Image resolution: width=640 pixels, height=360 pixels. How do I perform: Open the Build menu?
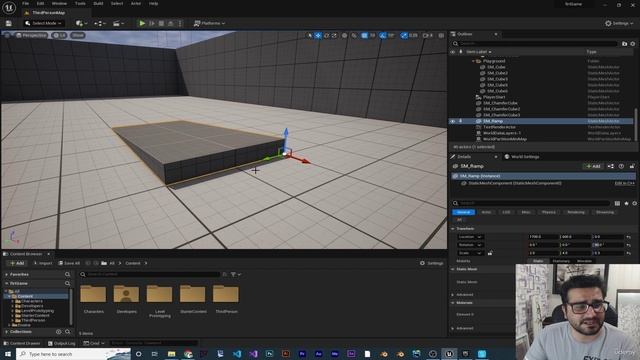[x=98, y=4]
